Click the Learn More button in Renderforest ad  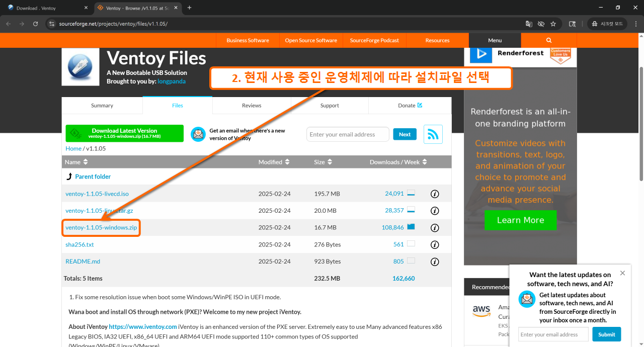click(520, 220)
